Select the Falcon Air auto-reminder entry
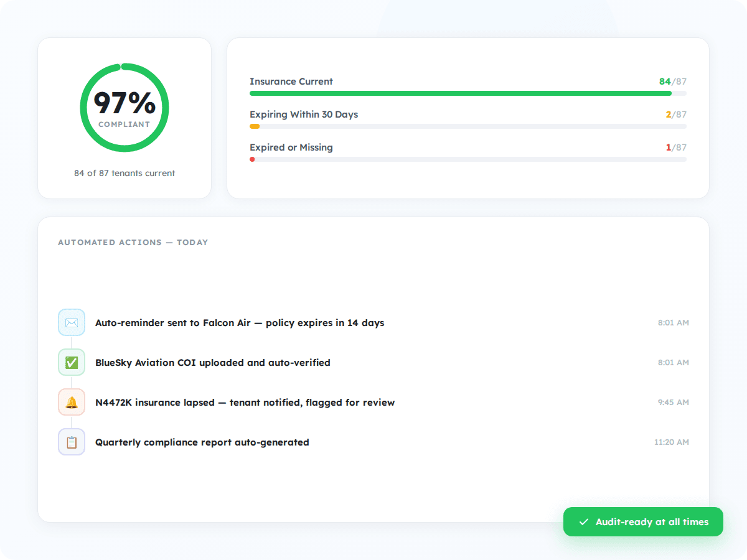This screenshot has height=560, width=747. 239,322
